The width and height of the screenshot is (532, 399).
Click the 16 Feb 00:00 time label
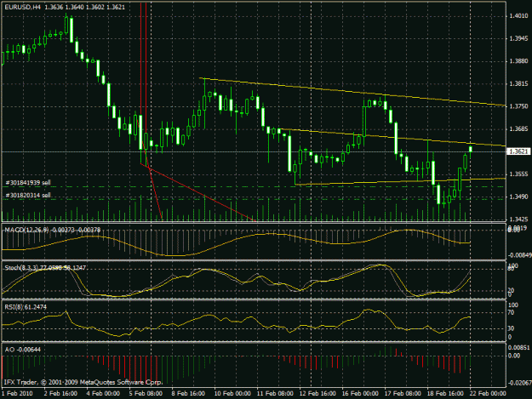360,393
